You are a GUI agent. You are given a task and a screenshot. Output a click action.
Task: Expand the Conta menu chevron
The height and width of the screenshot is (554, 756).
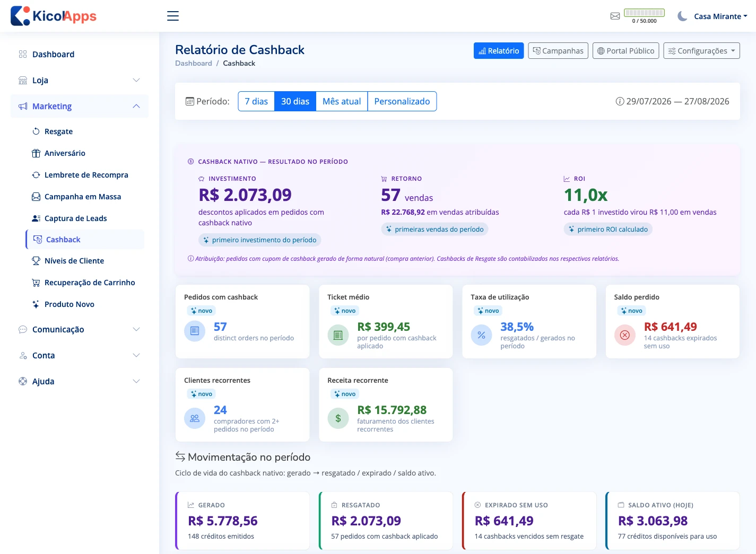[136, 355]
